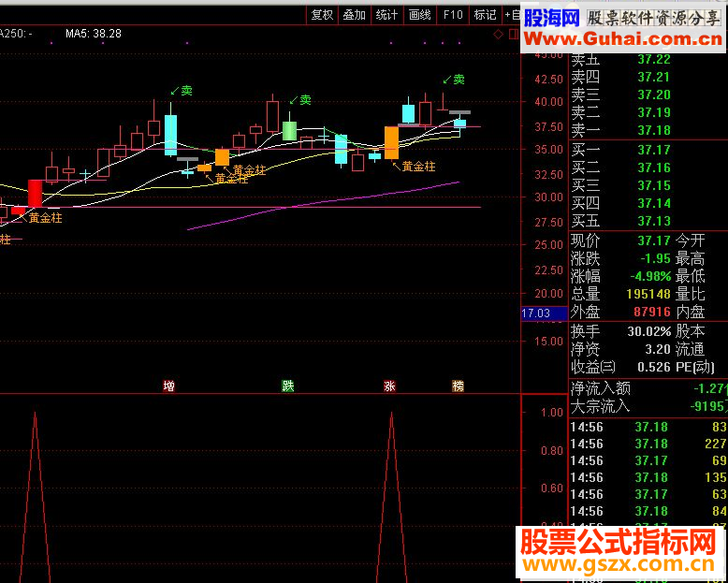Click the red diamond icon under the toolbar
Screen dimensions: 728x583
(x=498, y=34)
